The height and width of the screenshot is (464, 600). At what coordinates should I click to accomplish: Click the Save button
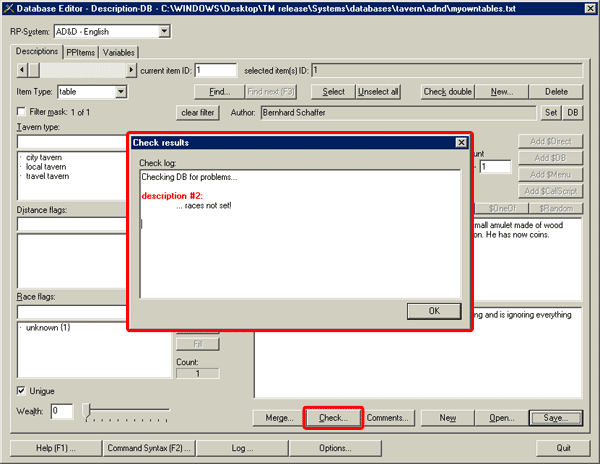pos(556,417)
